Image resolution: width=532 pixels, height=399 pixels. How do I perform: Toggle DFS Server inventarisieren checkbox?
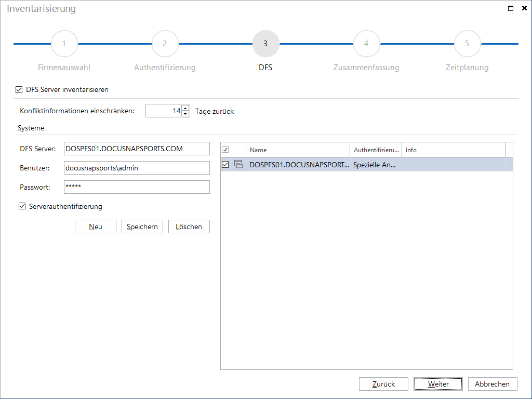[19, 89]
